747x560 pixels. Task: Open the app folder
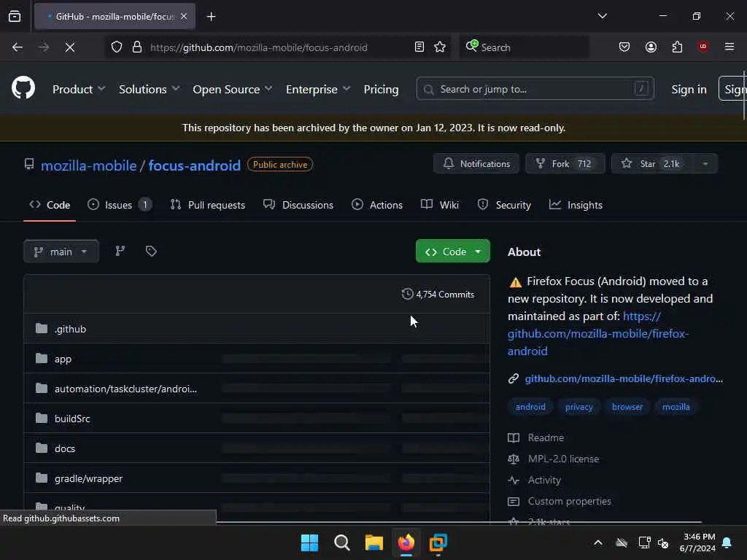click(x=63, y=359)
